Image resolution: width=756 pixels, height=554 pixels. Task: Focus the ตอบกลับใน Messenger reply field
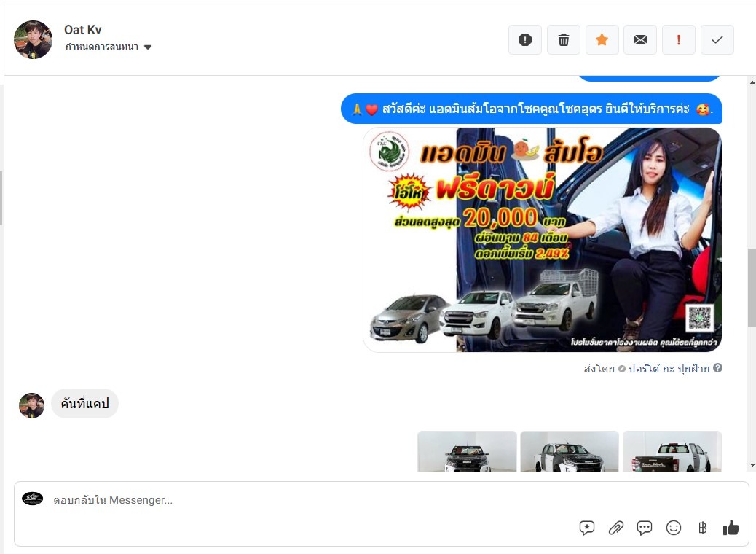tap(381, 500)
